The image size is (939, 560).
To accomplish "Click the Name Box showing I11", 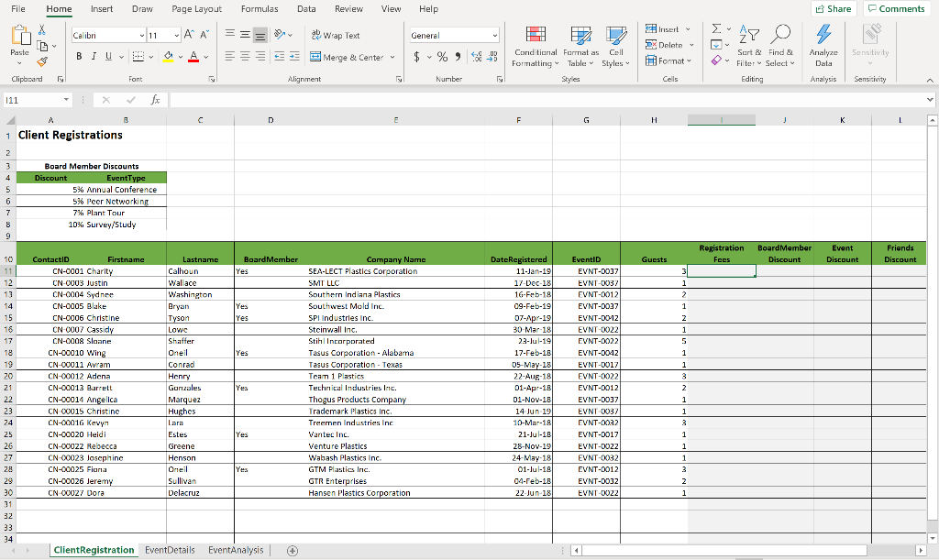I will (37, 100).
